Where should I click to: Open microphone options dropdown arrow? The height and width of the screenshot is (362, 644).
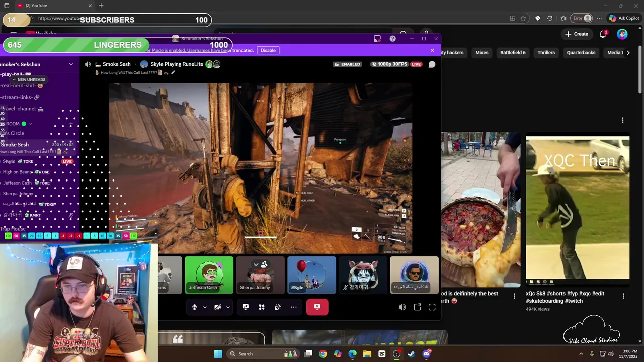tap(205, 307)
